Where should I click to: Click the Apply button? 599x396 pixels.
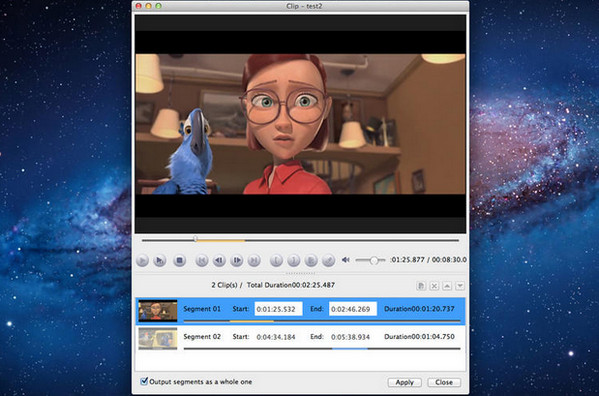coord(405,382)
